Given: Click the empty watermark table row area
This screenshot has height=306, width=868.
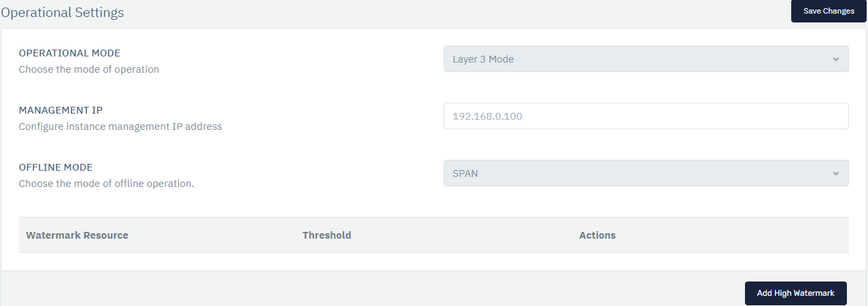Looking at the screenshot, I should (x=434, y=262).
